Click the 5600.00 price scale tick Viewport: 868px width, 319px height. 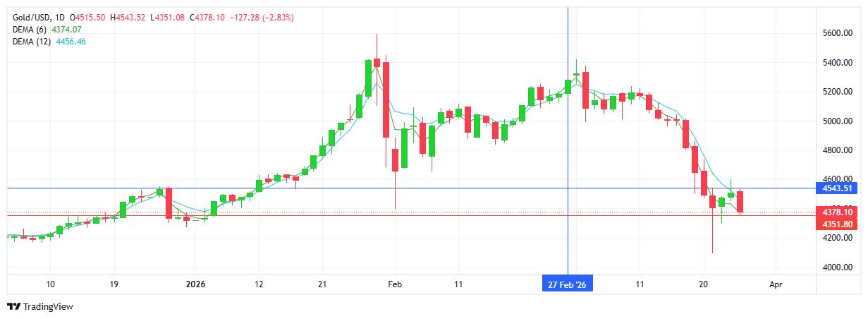coord(838,33)
